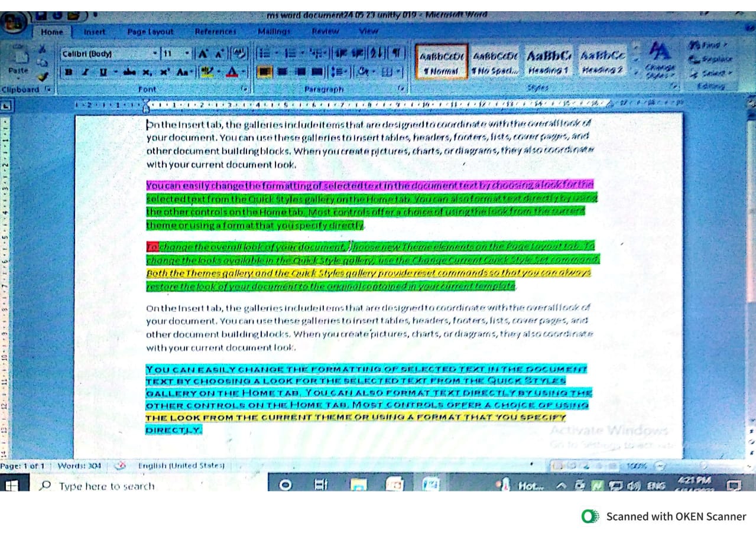Screen dimensions: 756x534
Task: Toggle Bold formatting
Action: coord(69,72)
